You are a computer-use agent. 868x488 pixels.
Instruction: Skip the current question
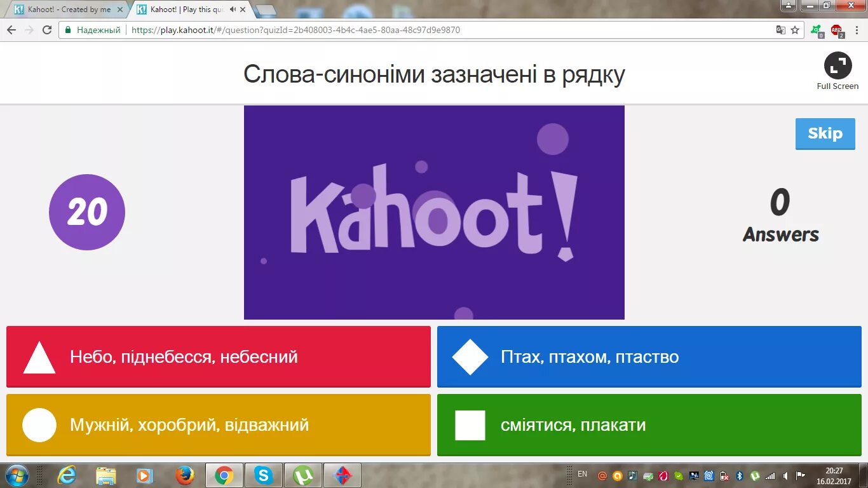[x=825, y=133]
